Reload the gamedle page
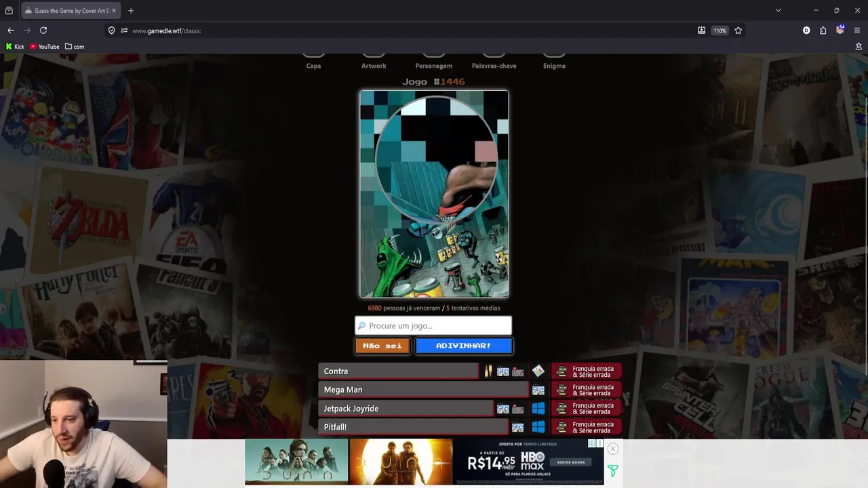Screen dimensions: 868x488 coord(43,30)
